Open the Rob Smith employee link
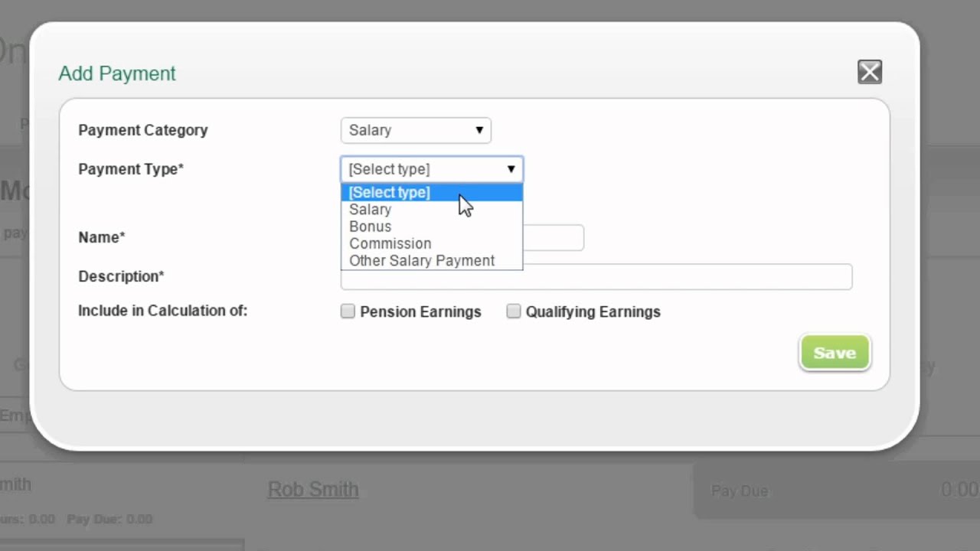The width and height of the screenshot is (980, 551). (313, 490)
